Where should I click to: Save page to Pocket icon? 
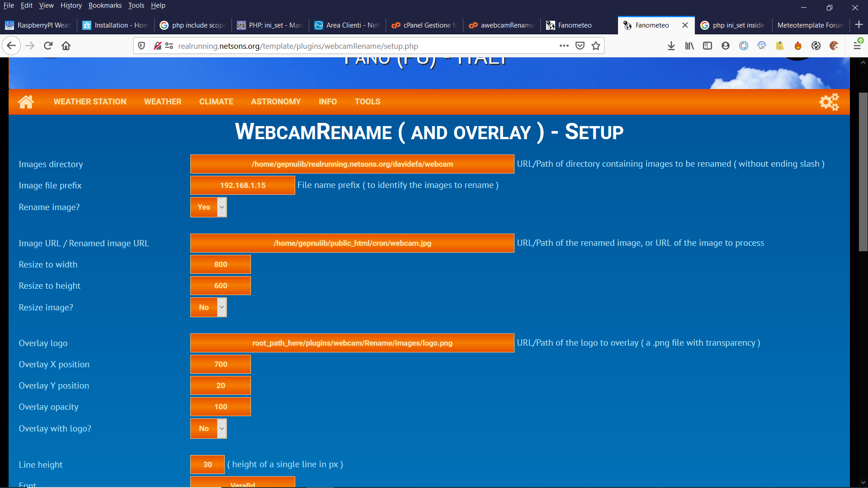pyautogui.click(x=580, y=46)
